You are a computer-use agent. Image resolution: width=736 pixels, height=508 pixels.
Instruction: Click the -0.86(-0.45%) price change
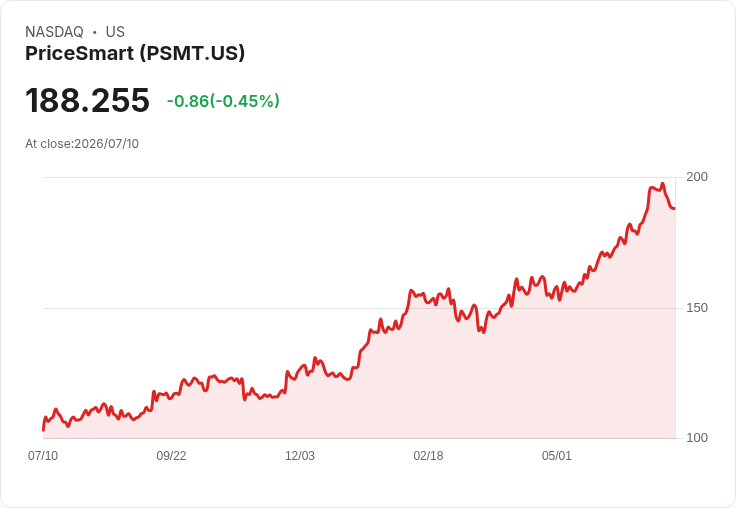point(223,101)
